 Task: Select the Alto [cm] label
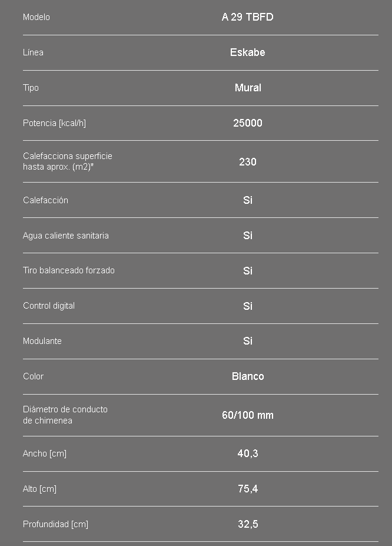(x=39, y=489)
